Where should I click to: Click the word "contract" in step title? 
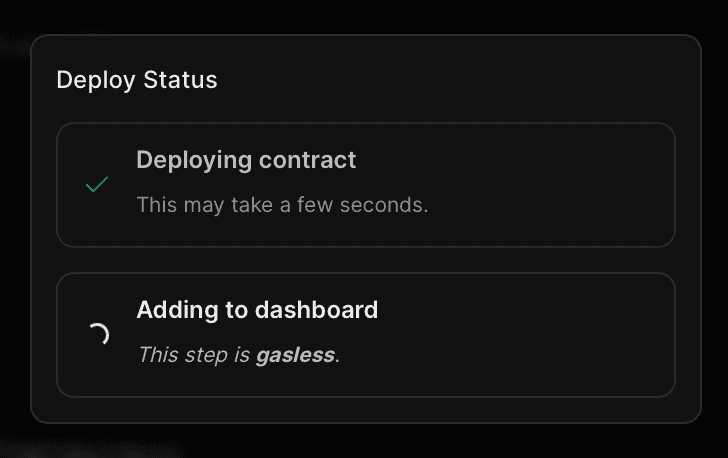308,159
